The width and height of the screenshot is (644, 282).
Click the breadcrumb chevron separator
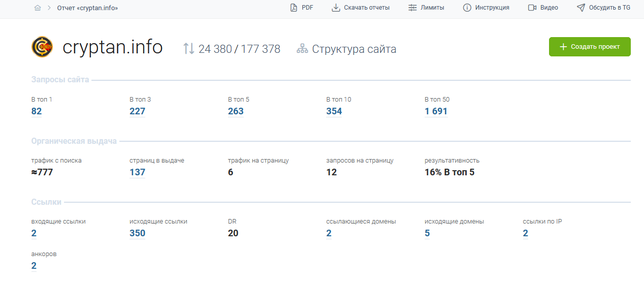(x=49, y=8)
